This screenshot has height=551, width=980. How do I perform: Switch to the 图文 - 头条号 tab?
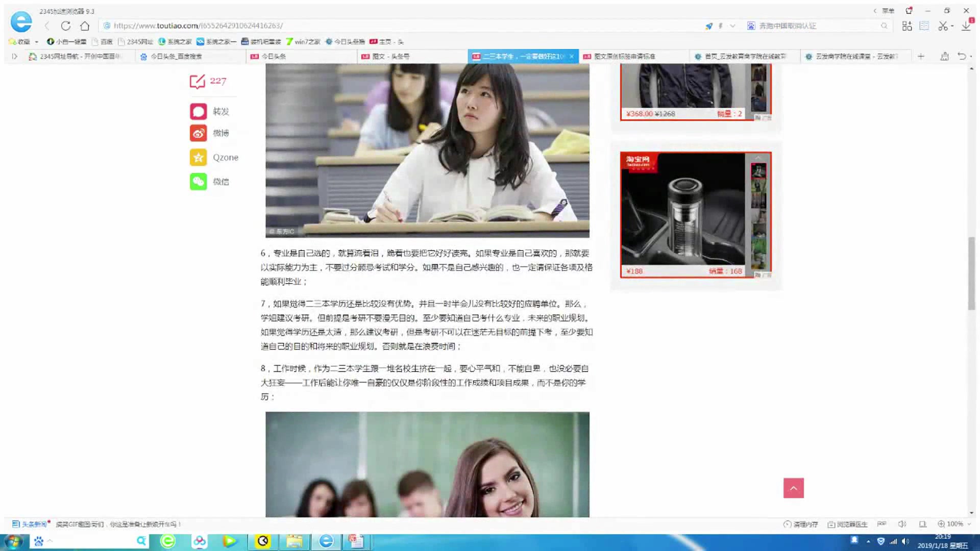point(412,56)
